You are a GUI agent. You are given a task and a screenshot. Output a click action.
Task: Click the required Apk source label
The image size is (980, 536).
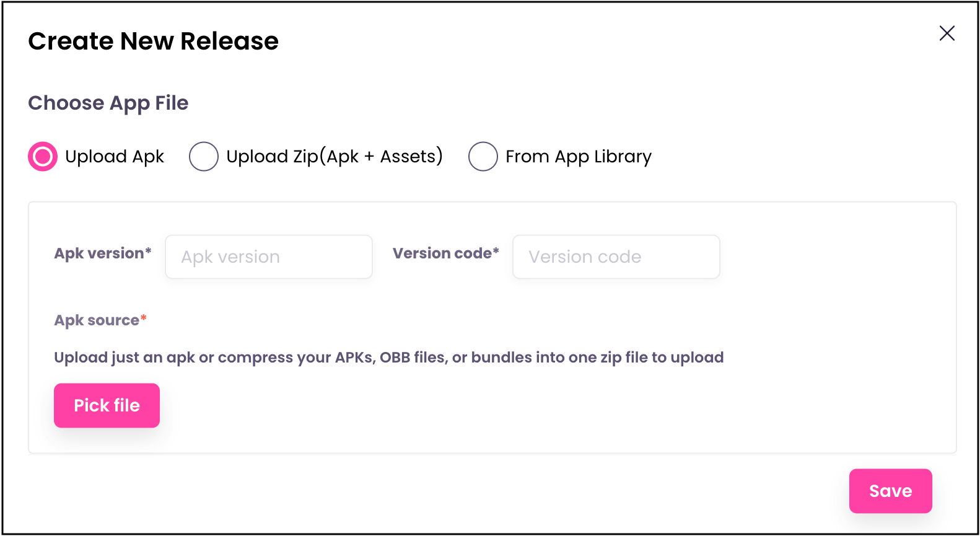[100, 320]
